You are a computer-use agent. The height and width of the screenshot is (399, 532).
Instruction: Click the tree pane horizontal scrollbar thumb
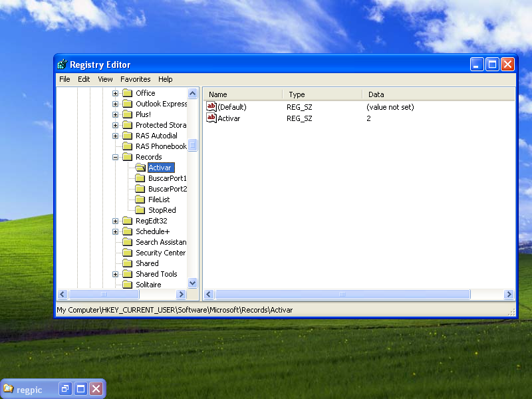point(104,294)
